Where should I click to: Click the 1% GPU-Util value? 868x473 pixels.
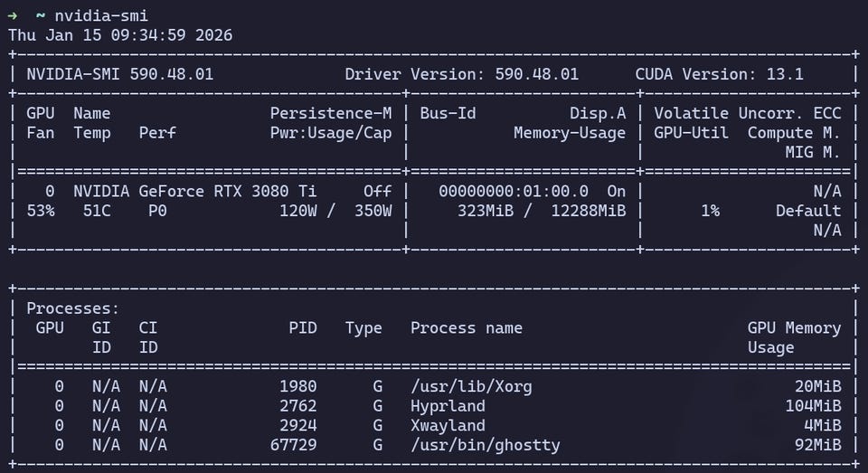pyautogui.click(x=710, y=211)
